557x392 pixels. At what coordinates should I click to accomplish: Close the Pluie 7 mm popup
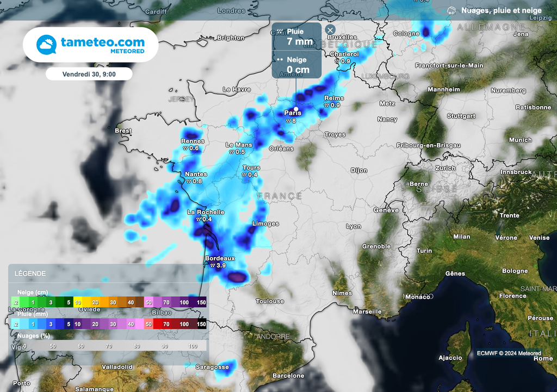pos(330,30)
